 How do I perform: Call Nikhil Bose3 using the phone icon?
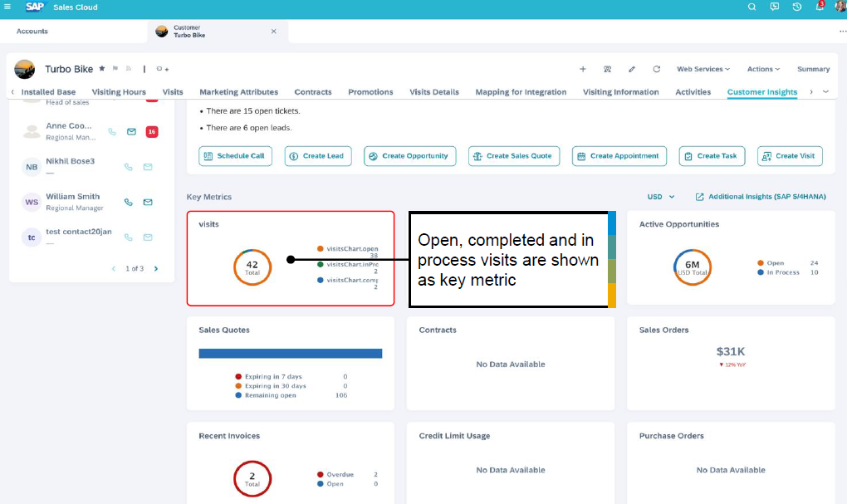point(129,167)
